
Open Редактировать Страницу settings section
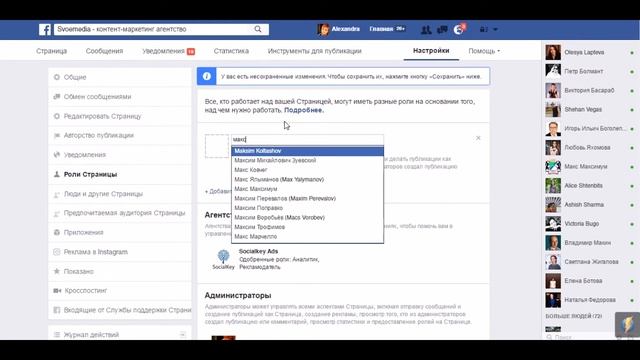(x=120, y=116)
